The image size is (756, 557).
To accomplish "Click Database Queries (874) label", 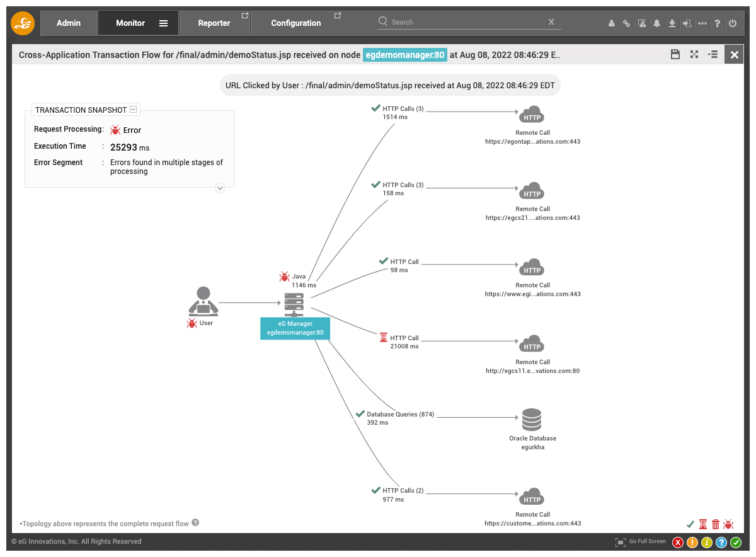I will coord(401,415).
